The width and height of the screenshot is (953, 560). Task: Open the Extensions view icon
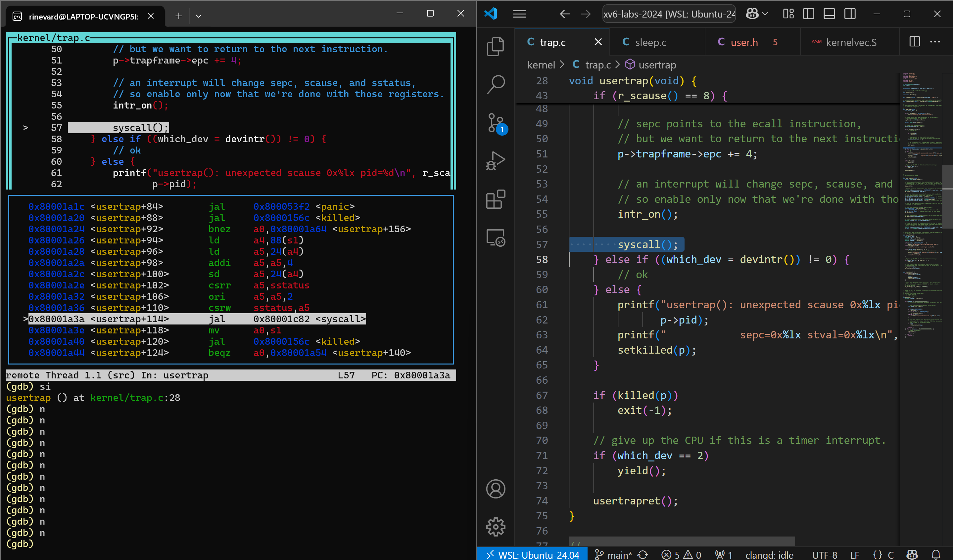click(496, 199)
